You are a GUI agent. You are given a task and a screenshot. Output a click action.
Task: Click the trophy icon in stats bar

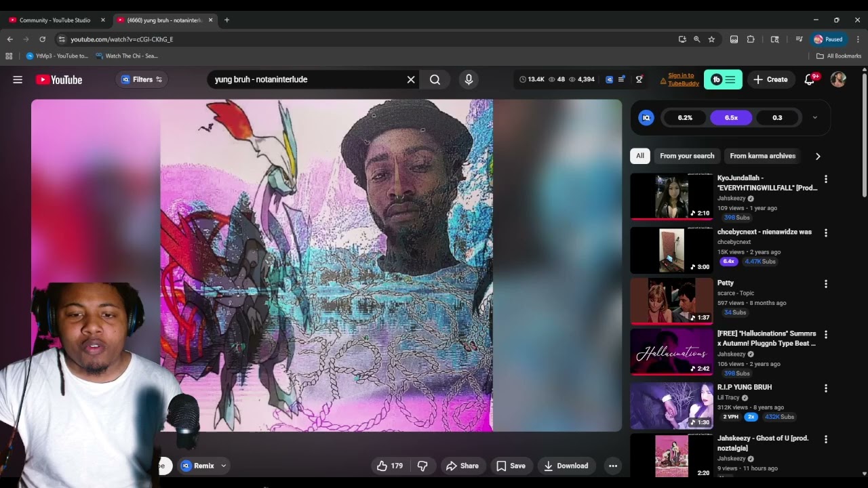[x=639, y=79]
